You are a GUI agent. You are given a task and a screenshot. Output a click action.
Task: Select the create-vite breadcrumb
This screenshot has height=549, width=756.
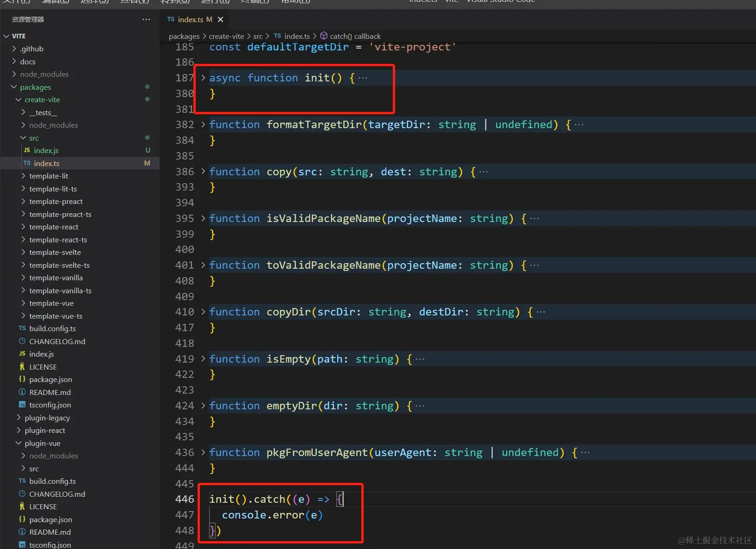pos(226,36)
